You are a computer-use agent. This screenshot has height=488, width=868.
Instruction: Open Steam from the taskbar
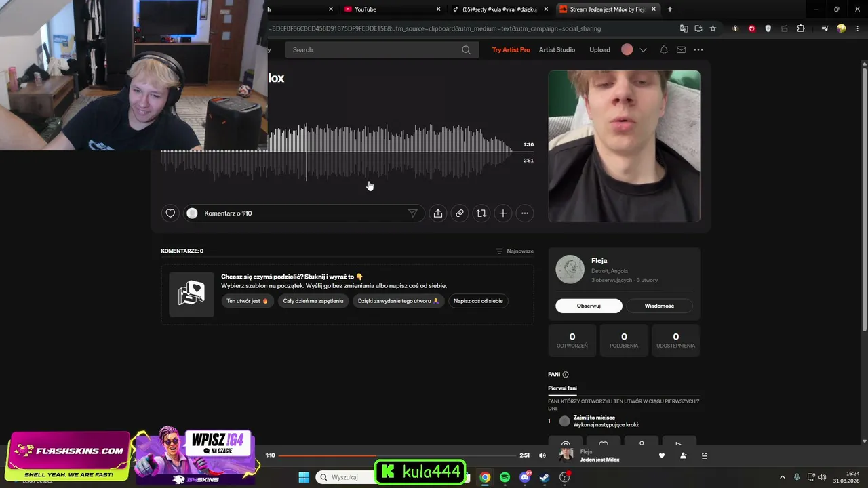pyautogui.click(x=545, y=477)
